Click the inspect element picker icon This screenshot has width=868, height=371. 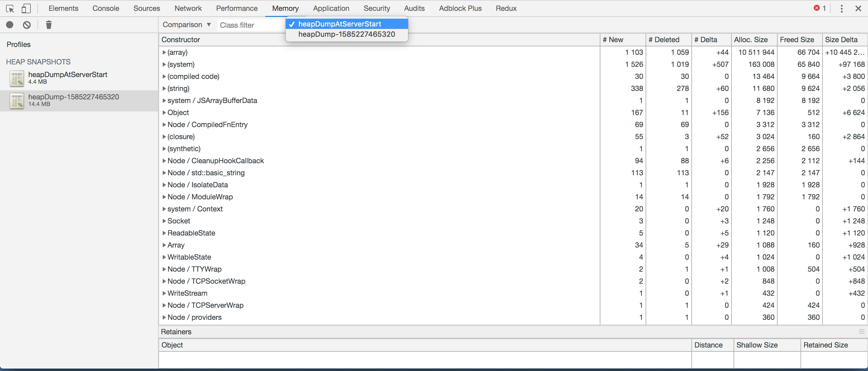tap(10, 9)
